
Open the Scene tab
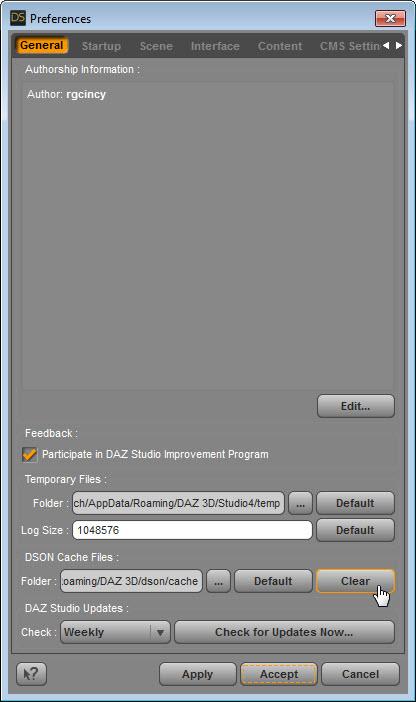pyautogui.click(x=156, y=46)
